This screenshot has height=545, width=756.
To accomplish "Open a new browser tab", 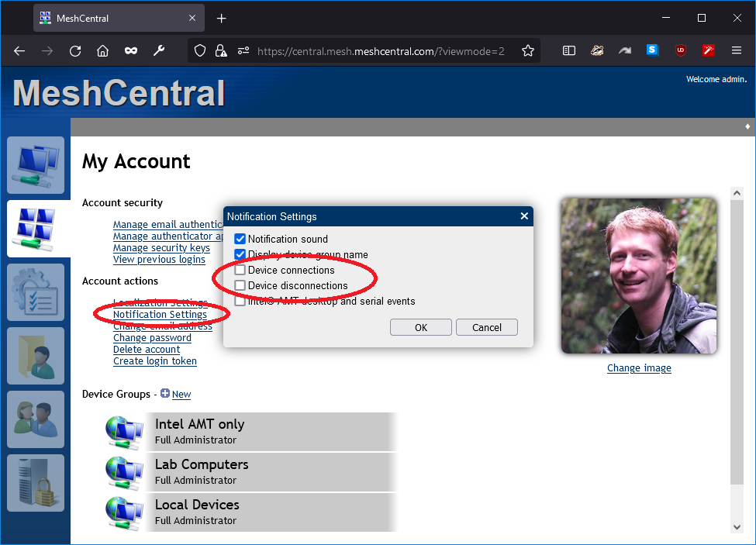I will [221, 17].
